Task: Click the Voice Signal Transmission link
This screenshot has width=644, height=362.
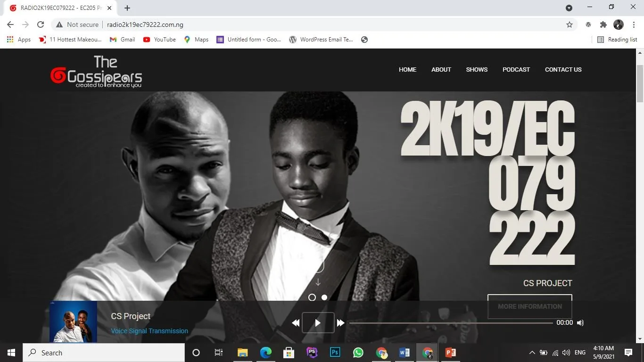Action: pyautogui.click(x=149, y=331)
